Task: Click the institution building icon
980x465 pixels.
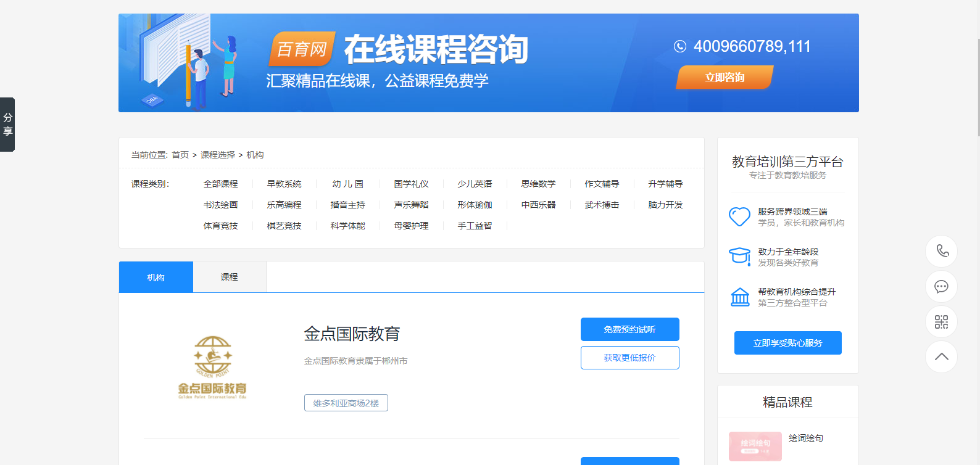Action: (739, 297)
